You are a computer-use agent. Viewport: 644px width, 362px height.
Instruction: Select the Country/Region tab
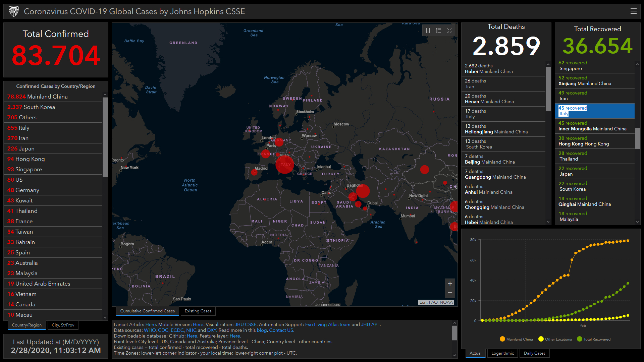(27, 325)
